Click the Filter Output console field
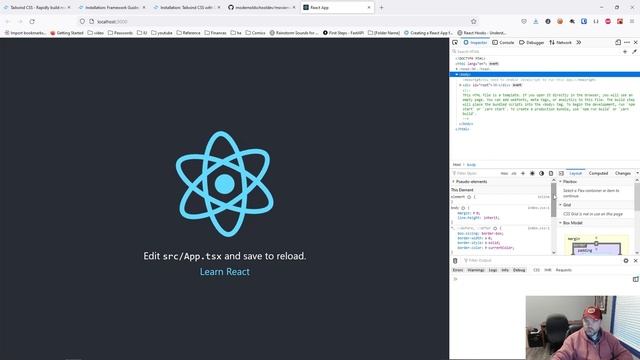The width and height of the screenshot is (640, 360). pos(541,260)
